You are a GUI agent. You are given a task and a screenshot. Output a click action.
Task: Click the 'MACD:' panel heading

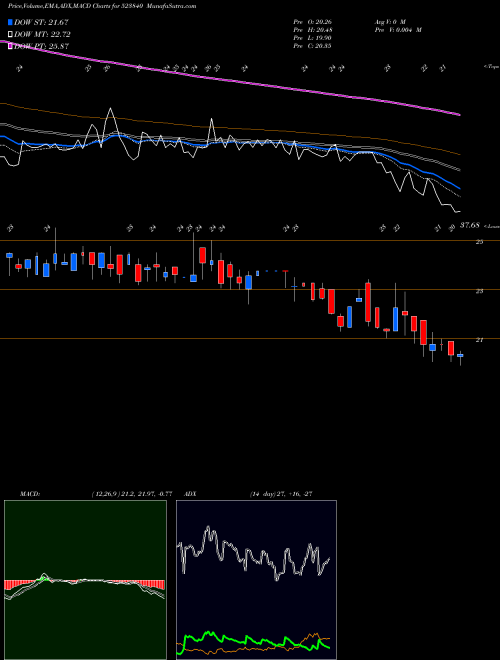pos(29,494)
